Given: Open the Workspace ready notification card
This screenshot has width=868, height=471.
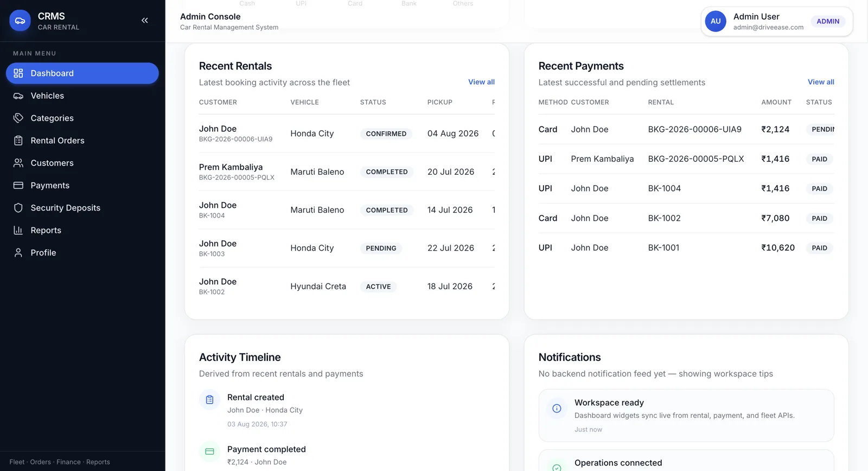Looking at the screenshot, I should tap(686, 416).
